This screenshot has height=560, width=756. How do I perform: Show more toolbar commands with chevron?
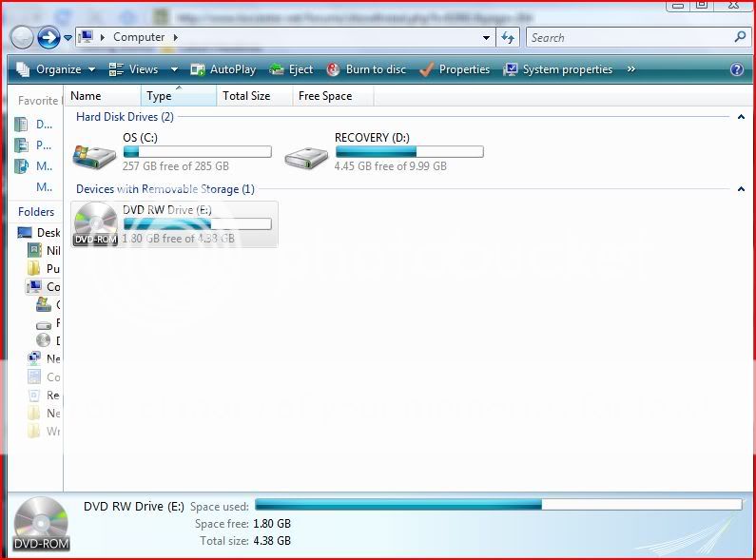point(630,69)
